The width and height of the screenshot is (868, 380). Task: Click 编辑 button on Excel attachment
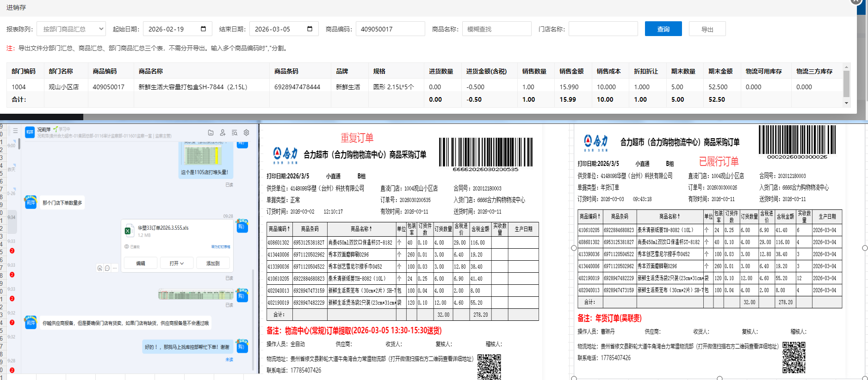coord(141,263)
